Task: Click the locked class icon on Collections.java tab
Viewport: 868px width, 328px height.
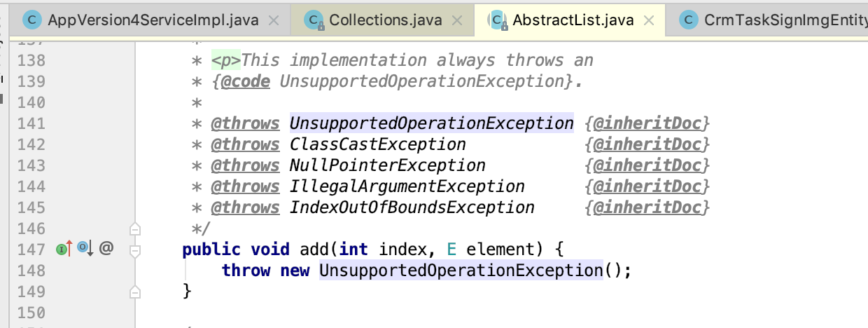Action: [x=314, y=20]
